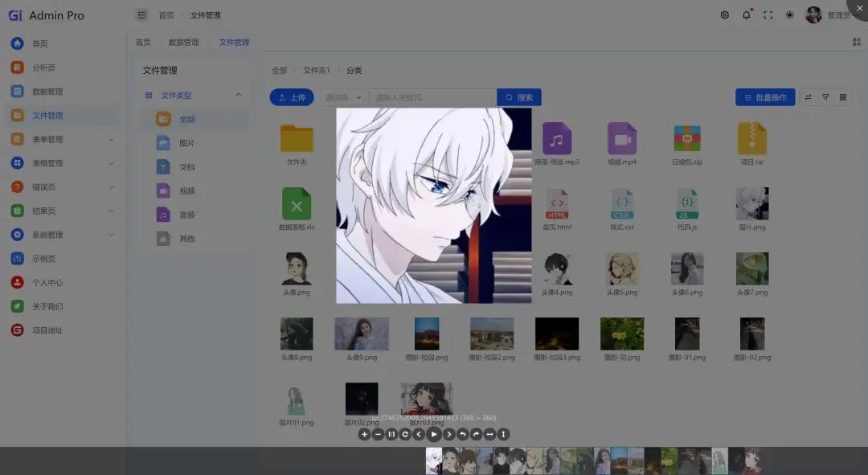This screenshot has width=868, height=475.
Task: Open notifications bell icon
Action: pyautogui.click(x=746, y=15)
